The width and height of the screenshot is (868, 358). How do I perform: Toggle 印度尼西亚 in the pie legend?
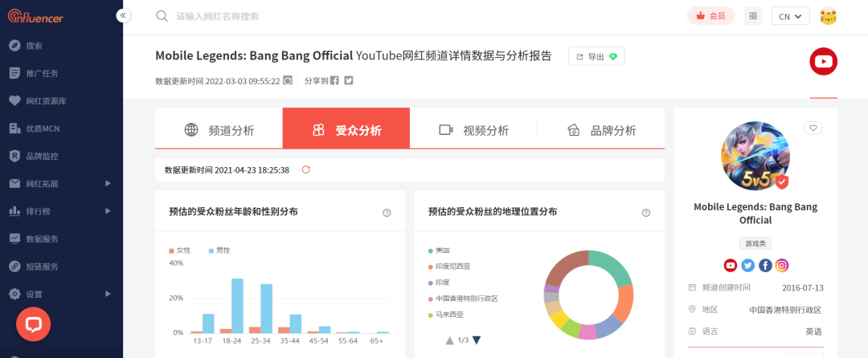point(449,266)
